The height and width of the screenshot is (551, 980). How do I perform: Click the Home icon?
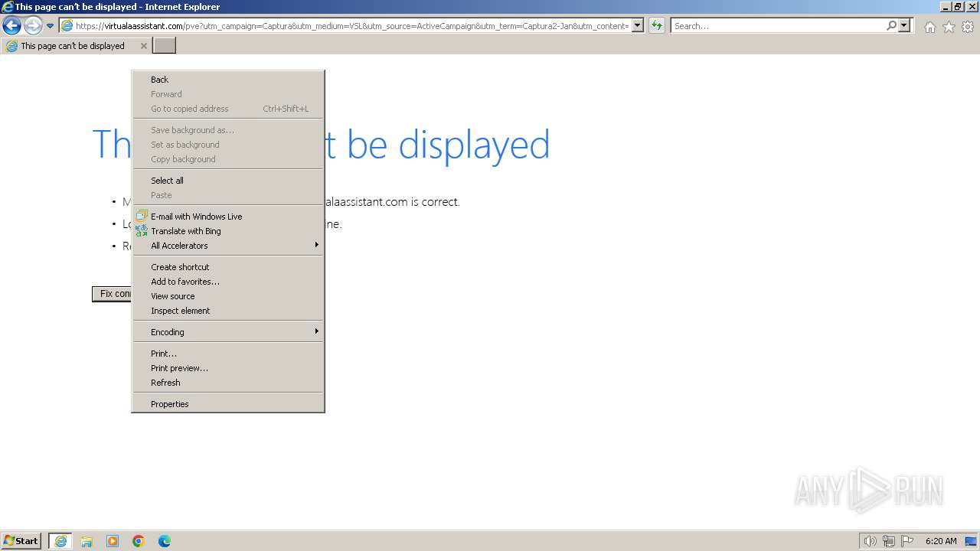929,27
